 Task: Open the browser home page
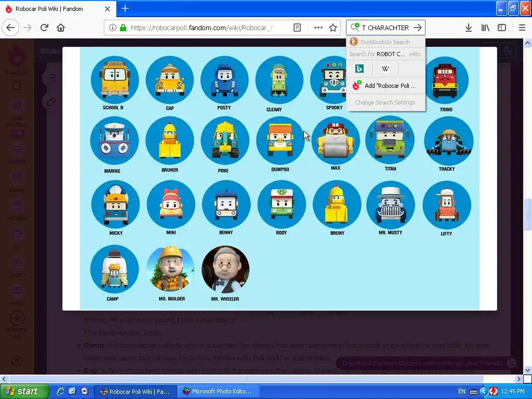pos(61,28)
